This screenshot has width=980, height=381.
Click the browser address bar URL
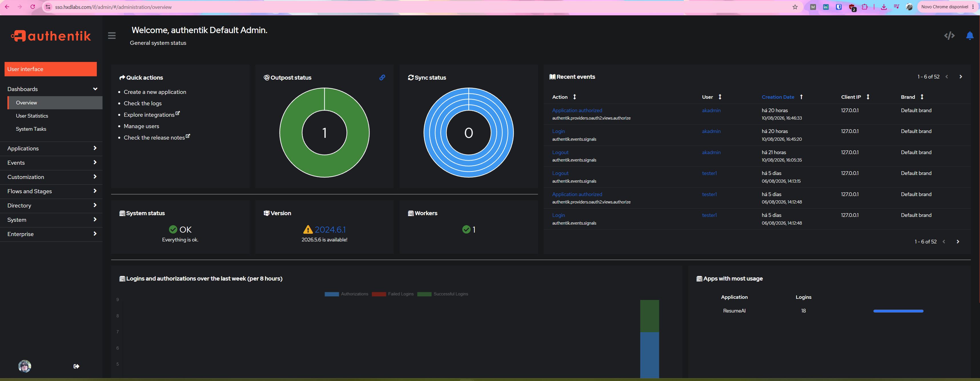[x=113, y=7]
